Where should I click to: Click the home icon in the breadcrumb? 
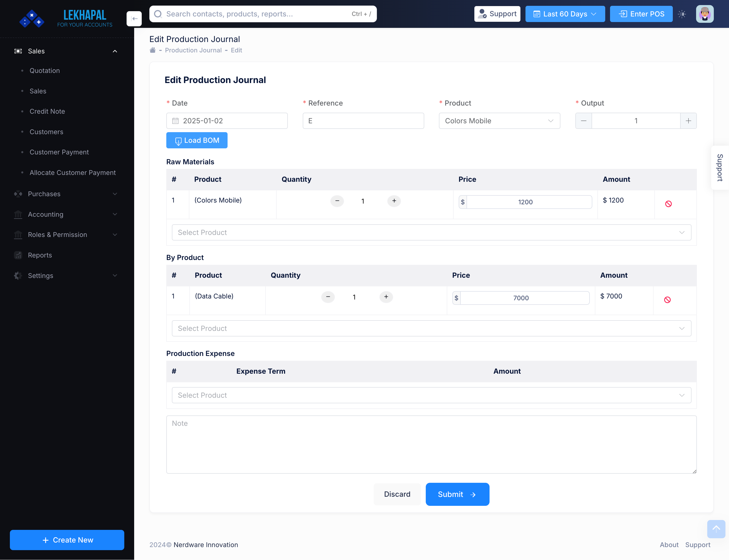153,50
